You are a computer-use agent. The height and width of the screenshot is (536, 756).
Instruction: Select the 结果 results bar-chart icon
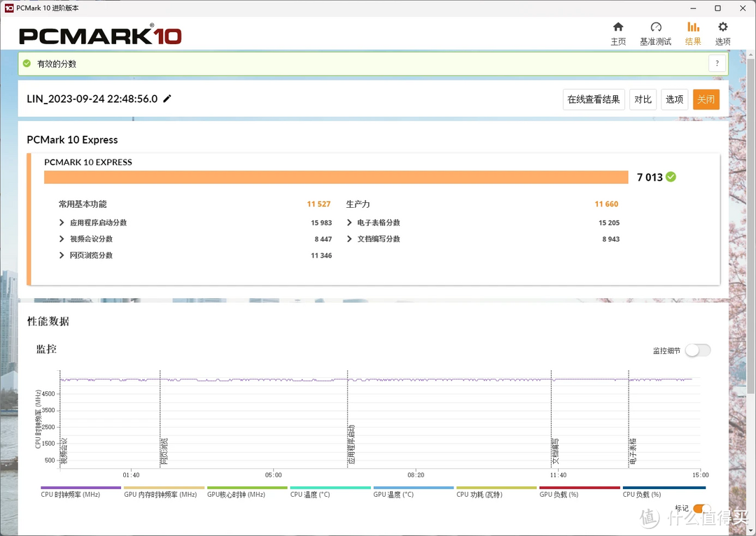[x=693, y=27]
